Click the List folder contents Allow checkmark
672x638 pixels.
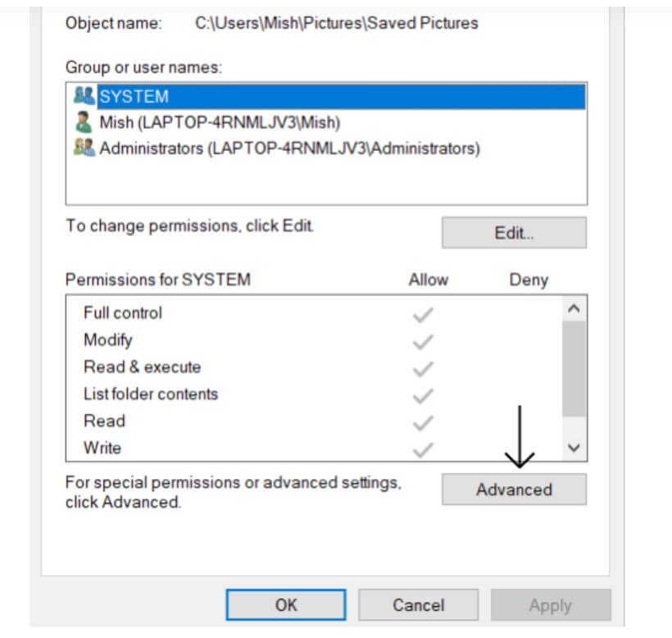pyautogui.click(x=423, y=395)
